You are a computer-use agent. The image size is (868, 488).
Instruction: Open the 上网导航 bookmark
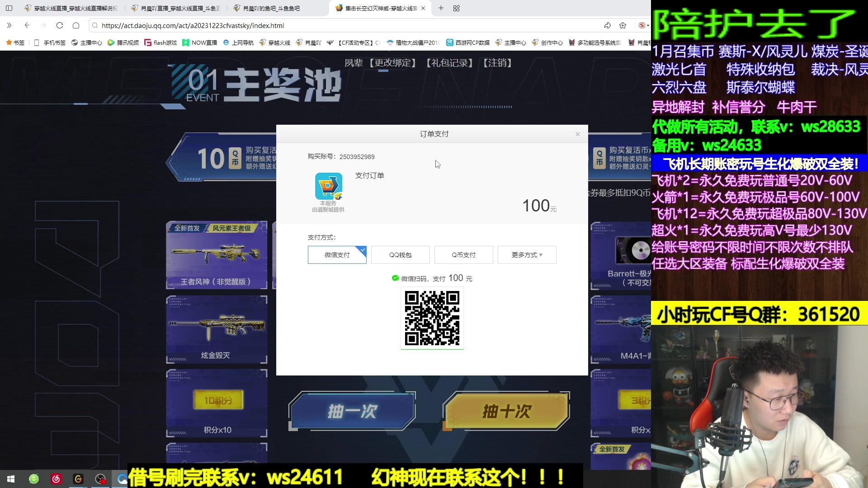pyautogui.click(x=238, y=42)
